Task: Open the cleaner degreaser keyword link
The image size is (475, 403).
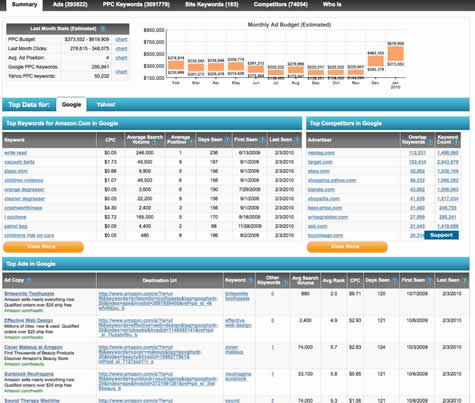Action: pyautogui.click(x=25, y=199)
